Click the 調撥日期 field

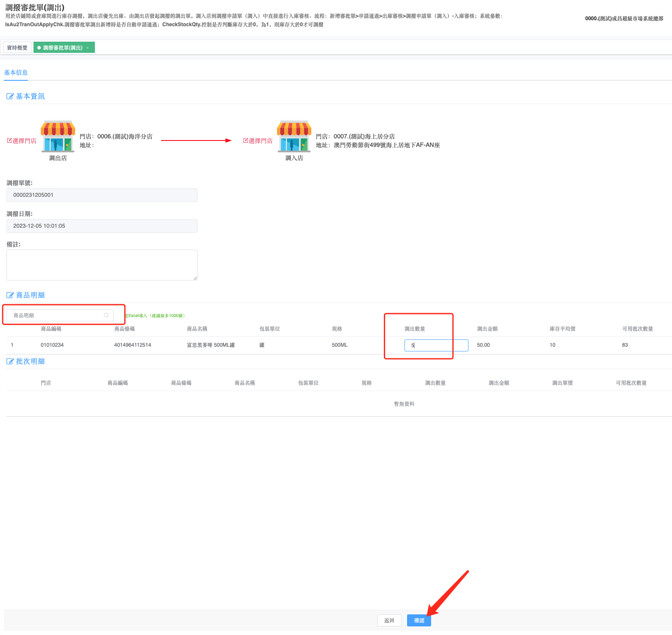point(102,226)
